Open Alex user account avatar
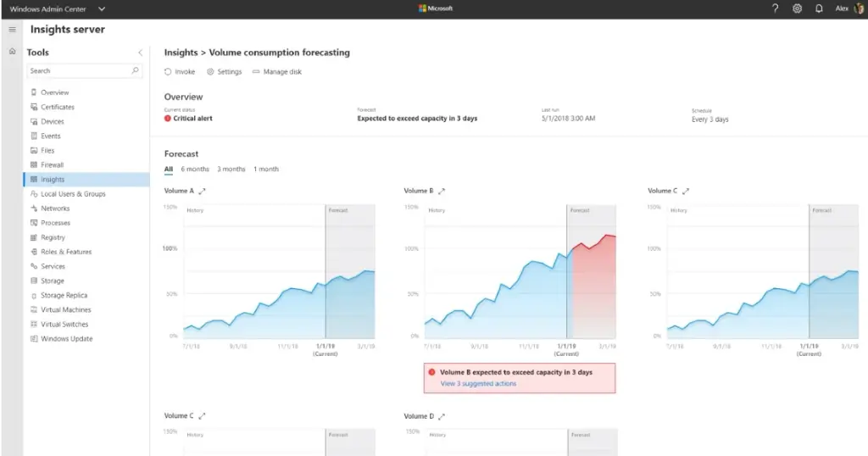 (859, 8)
